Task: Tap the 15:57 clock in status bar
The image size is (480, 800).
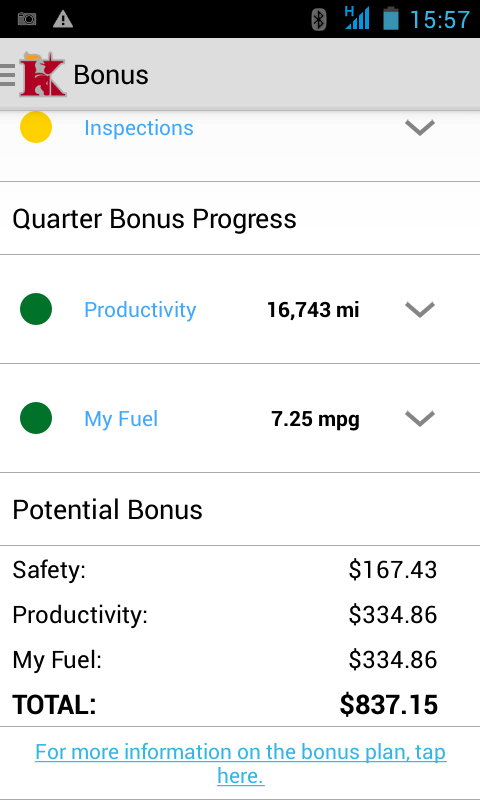Action: point(440,19)
